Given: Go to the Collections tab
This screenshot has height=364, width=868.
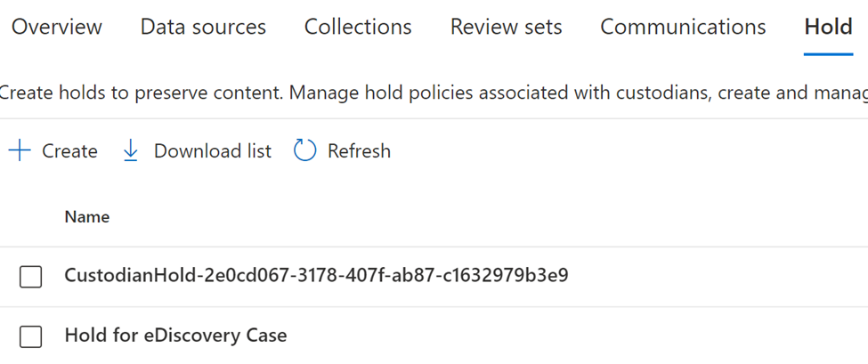Looking at the screenshot, I should [x=358, y=27].
